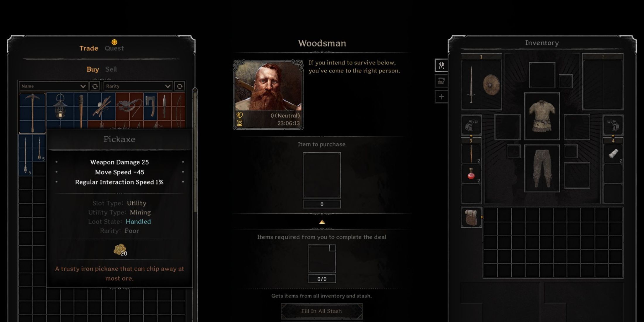Switch to the Sell tab
Viewport: 644px width, 322px height.
tap(110, 68)
